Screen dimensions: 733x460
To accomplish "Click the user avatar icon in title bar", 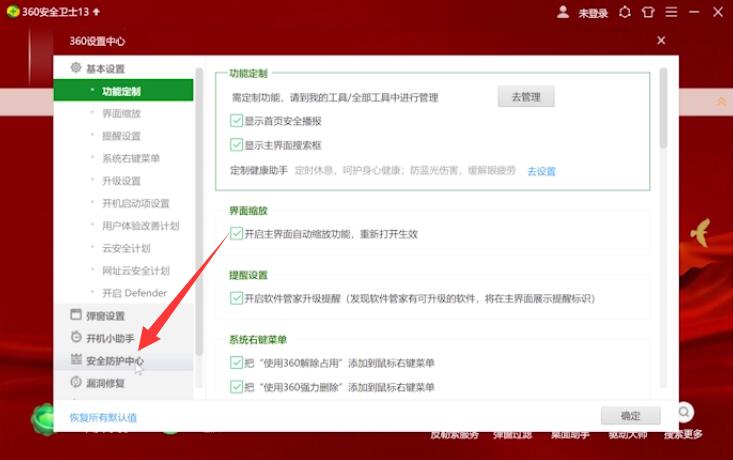I will (x=563, y=12).
